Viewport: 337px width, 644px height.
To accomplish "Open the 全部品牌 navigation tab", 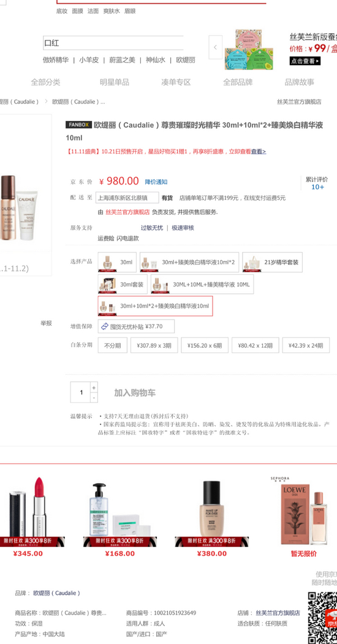I will (238, 82).
